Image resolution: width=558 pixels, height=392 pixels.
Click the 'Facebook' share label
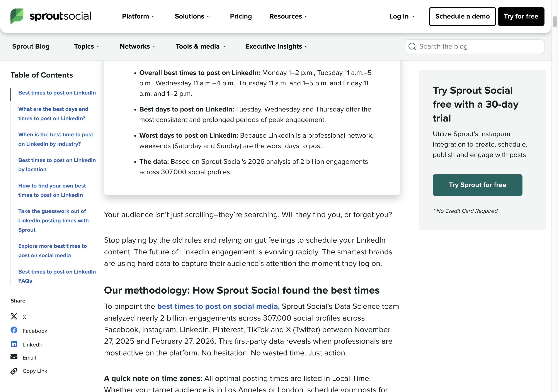tap(35, 331)
